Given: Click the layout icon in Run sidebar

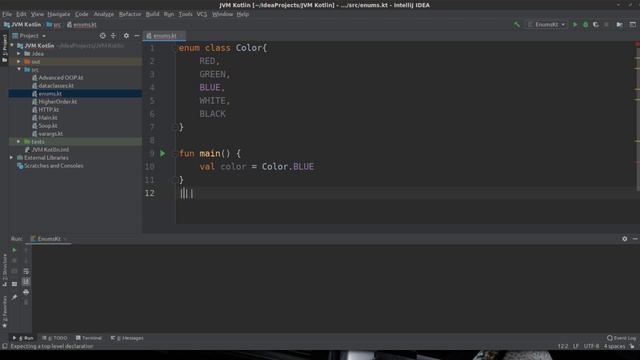Looking at the screenshot, I should [14, 284].
